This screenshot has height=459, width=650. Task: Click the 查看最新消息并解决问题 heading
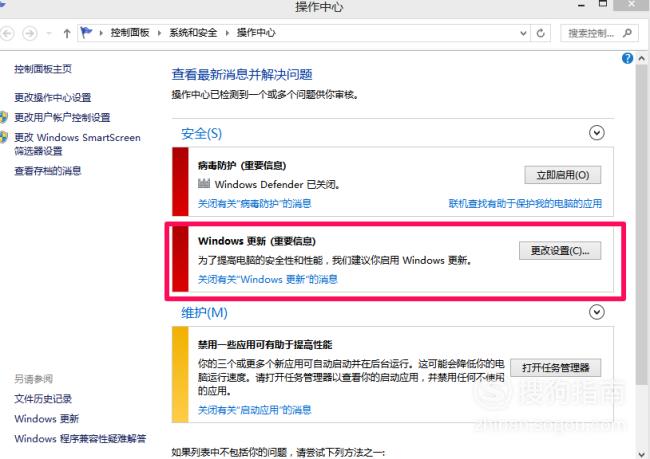(x=242, y=75)
